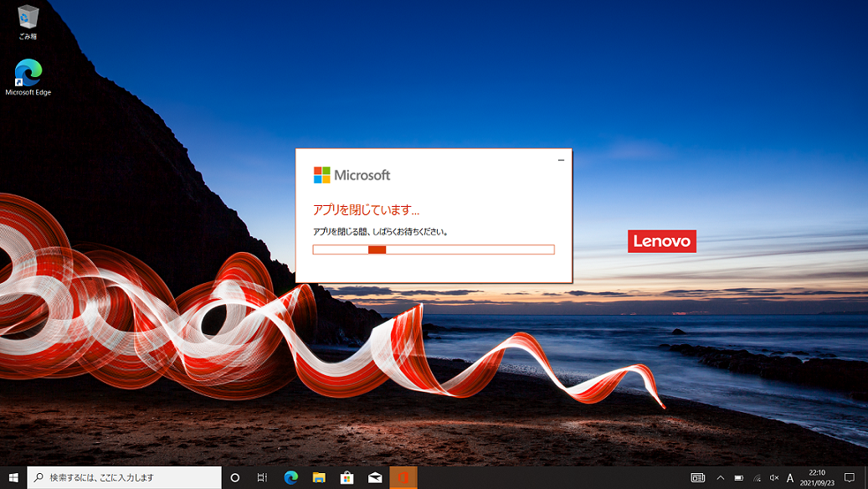Click the app-closing progress bar
The width and height of the screenshot is (868, 489).
[x=434, y=250]
